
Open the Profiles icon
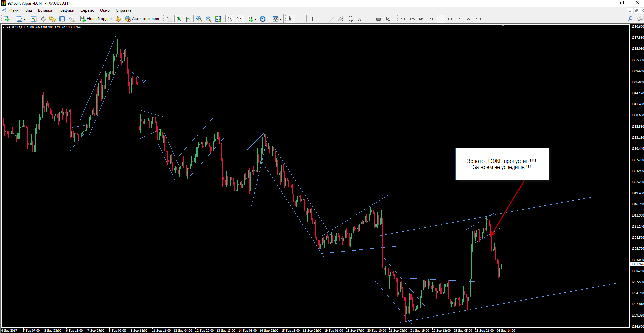coord(19,19)
